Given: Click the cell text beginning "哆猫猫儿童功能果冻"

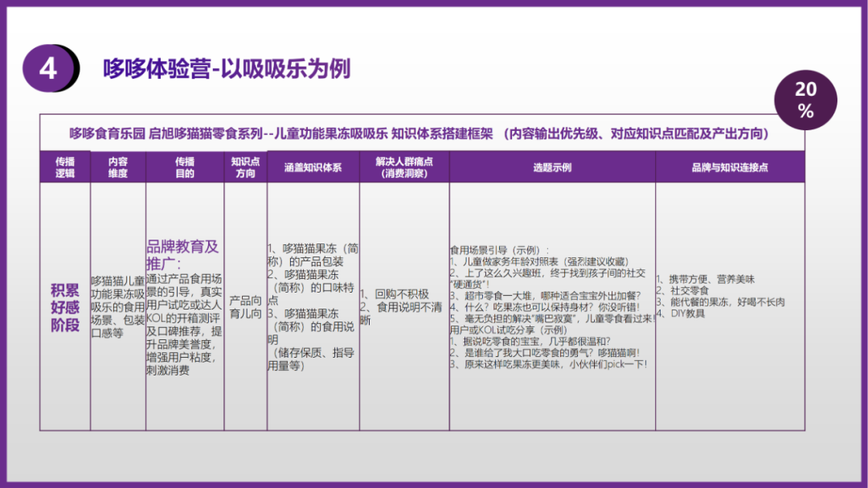Looking at the screenshot, I should click(118, 307).
